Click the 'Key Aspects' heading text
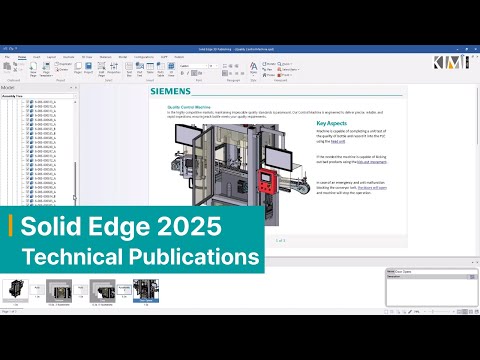Screen dimensions: 480x360 [332, 123]
